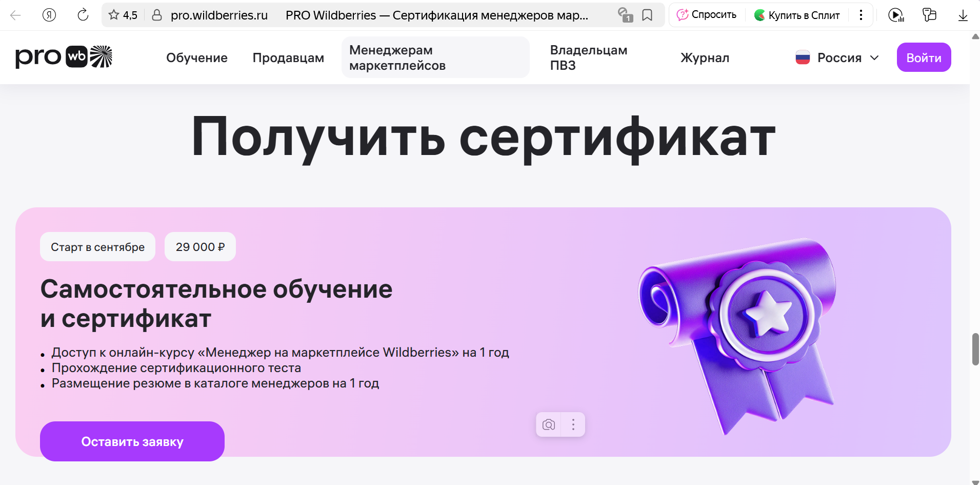Image resolution: width=980 pixels, height=485 pixels.
Task: Open downloads arrow icon
Action: (x=963, y=15)
